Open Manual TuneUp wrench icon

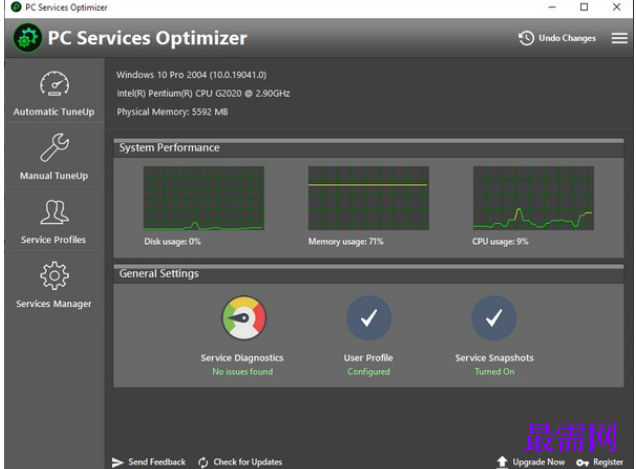(54, 147)
